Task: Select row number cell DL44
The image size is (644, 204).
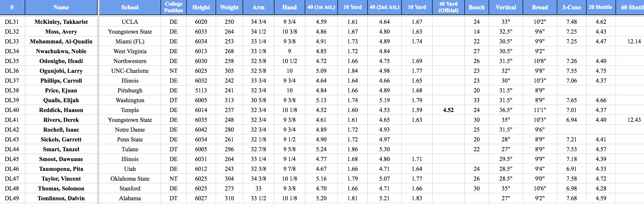Action: tap(12, 149)
